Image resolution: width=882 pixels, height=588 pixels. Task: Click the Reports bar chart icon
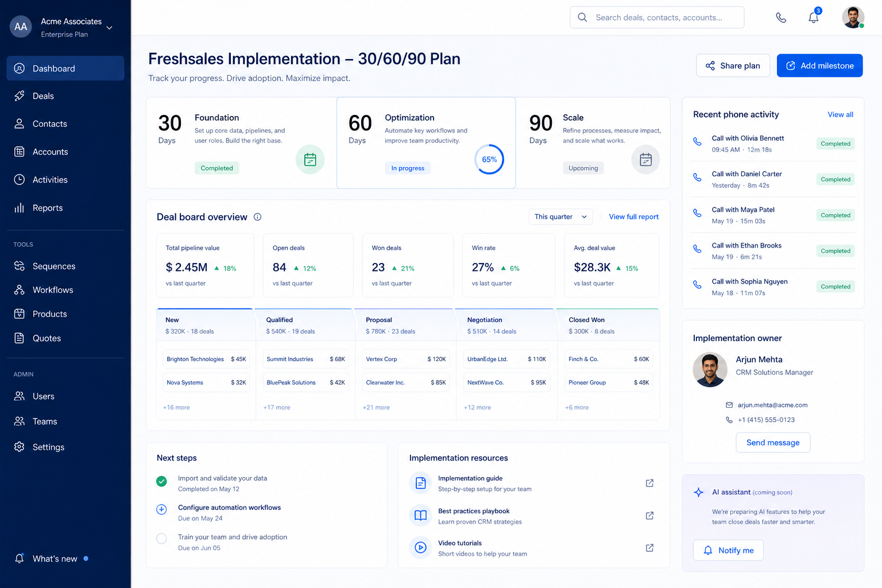point(20,208)
